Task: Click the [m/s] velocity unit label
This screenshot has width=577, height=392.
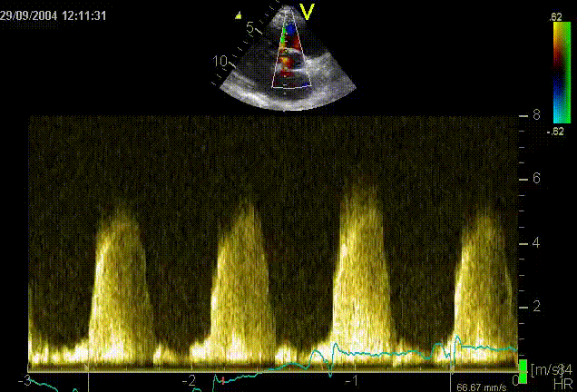Action: [543, 368]
